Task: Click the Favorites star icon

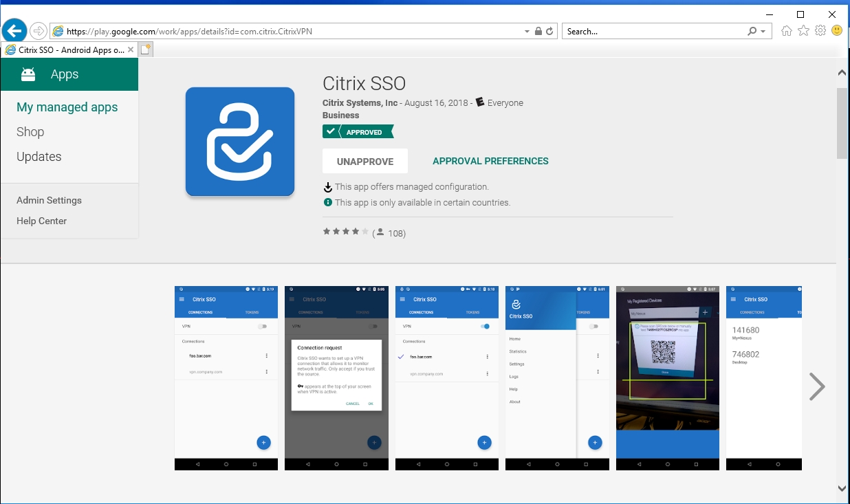Action: coord(803,31)
